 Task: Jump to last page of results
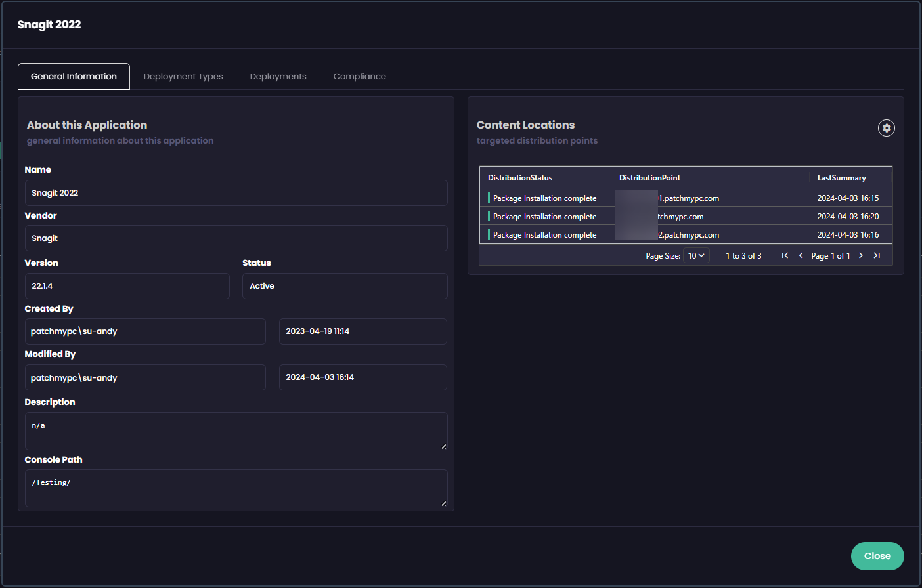[x=877, y=255]
